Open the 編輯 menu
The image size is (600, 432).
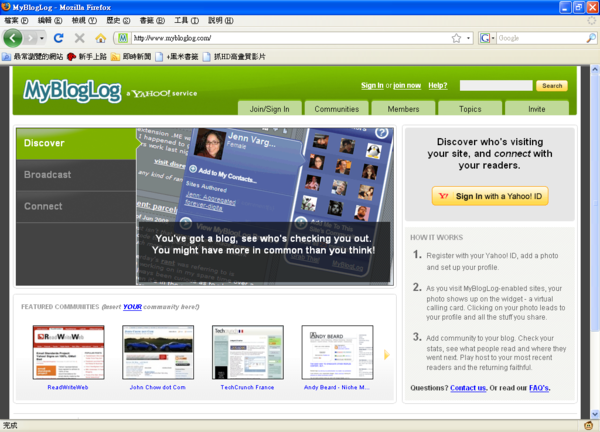point(50,21)
